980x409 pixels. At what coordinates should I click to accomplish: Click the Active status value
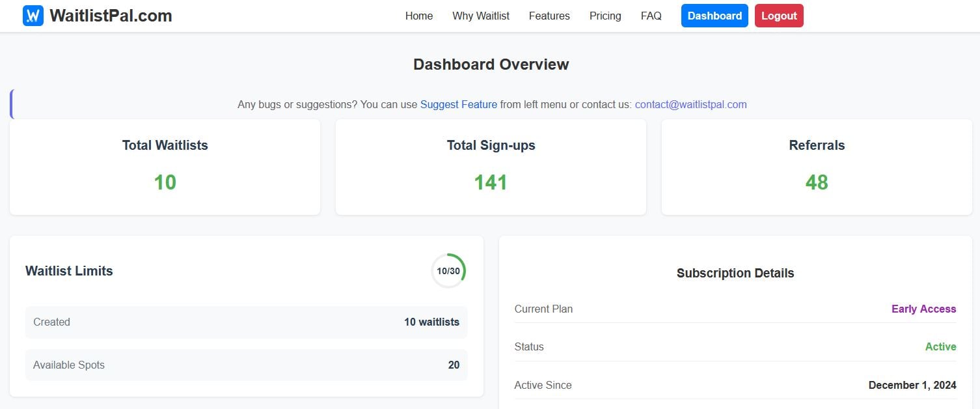[940, 346]
